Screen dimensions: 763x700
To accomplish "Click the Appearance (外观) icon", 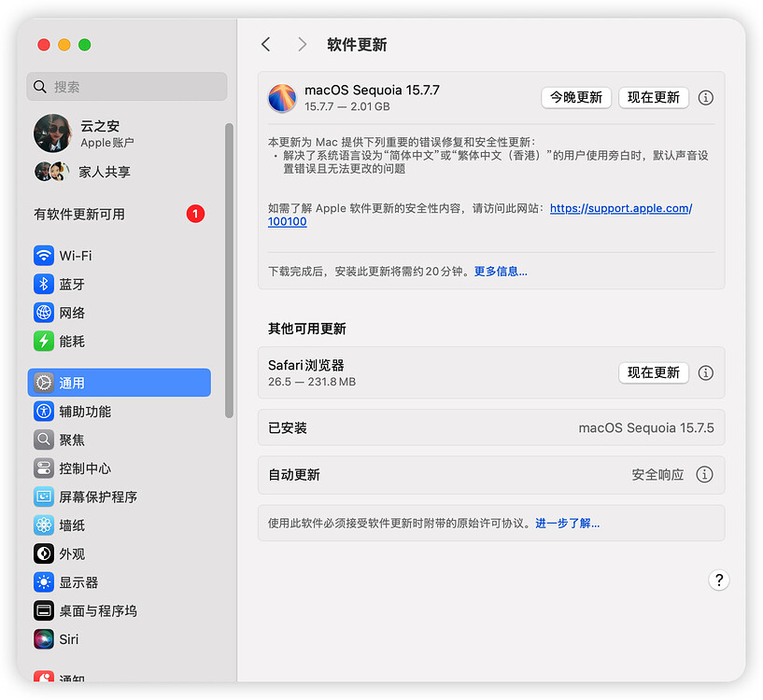I will pos(44,553).
